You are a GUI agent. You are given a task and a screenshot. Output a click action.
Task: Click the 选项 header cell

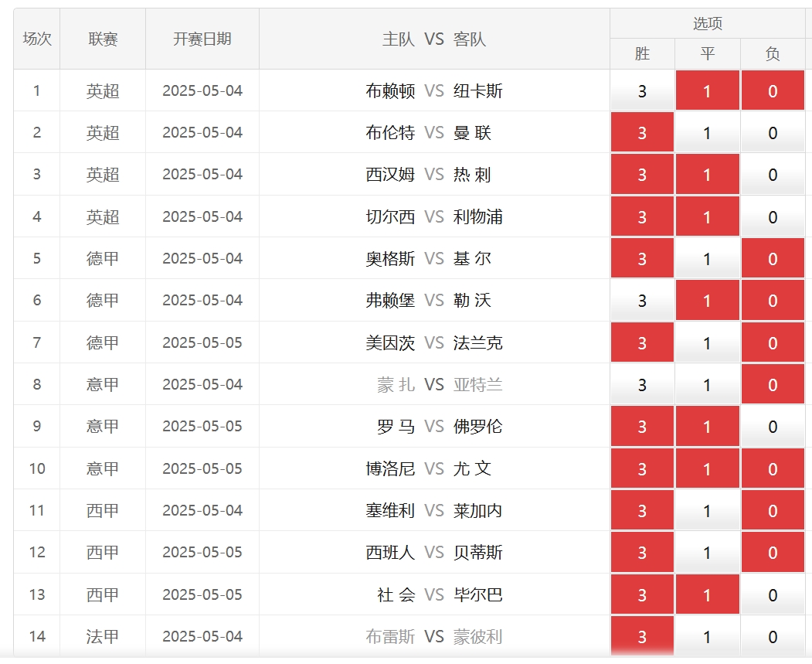click(708, 23)
